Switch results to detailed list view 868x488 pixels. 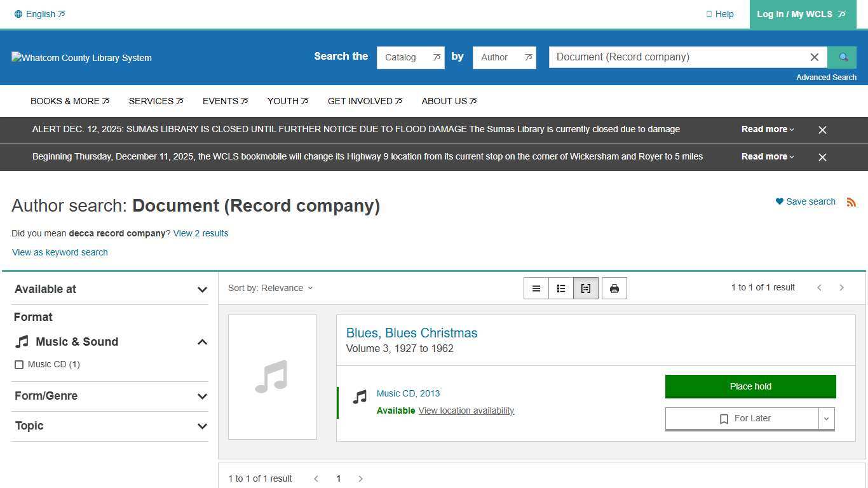pyautogui.click(x=560, y=288)
